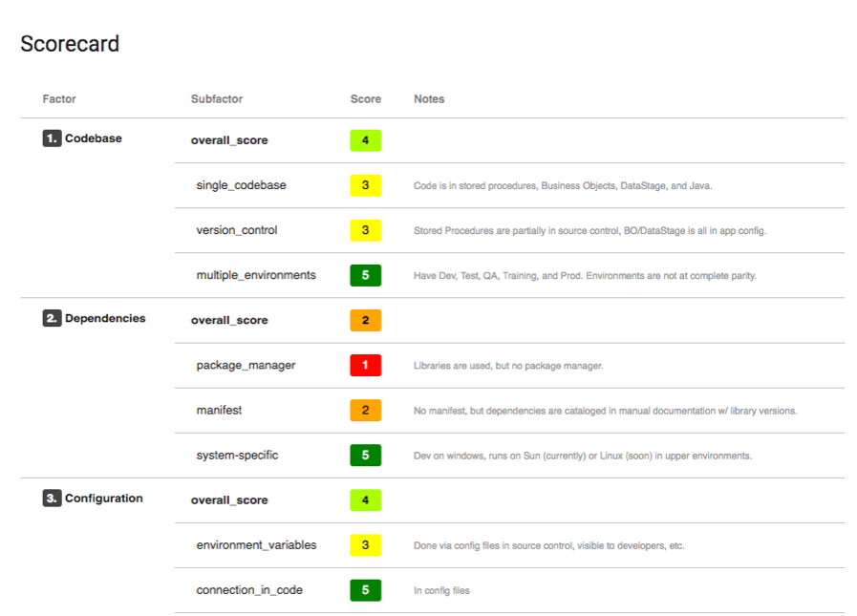Click the green score 5 for system-specific

pyautogui.click(x=366, y=455)
